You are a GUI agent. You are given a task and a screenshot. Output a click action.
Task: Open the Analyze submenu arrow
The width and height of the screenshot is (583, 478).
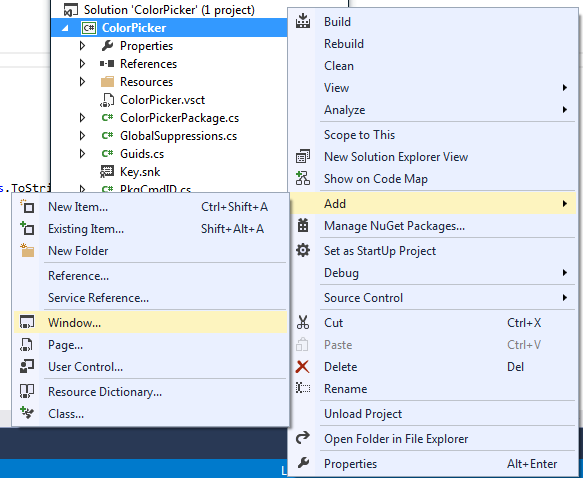point(565,110)
